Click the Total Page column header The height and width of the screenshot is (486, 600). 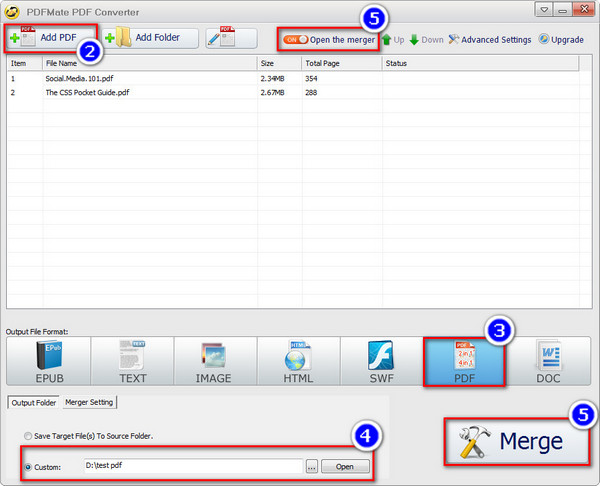(x=342, y=64)
